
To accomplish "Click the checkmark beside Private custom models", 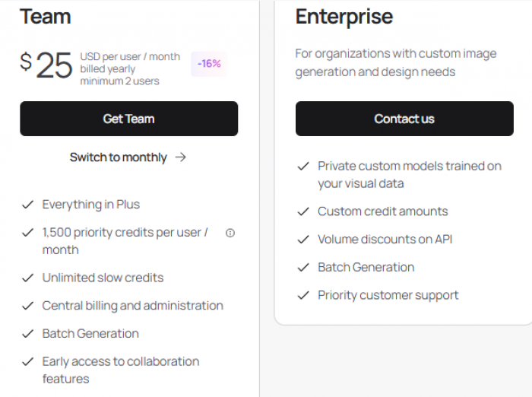I will [x=303, y=167].
